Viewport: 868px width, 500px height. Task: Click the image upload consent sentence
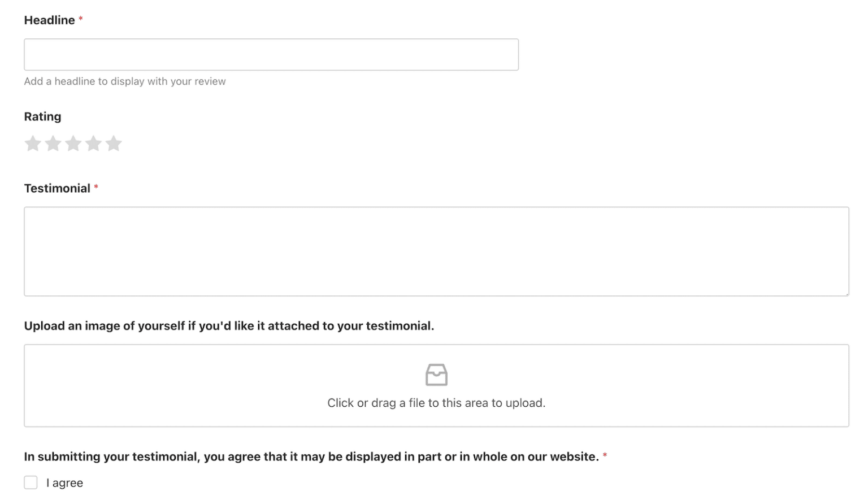pos(311,456)
